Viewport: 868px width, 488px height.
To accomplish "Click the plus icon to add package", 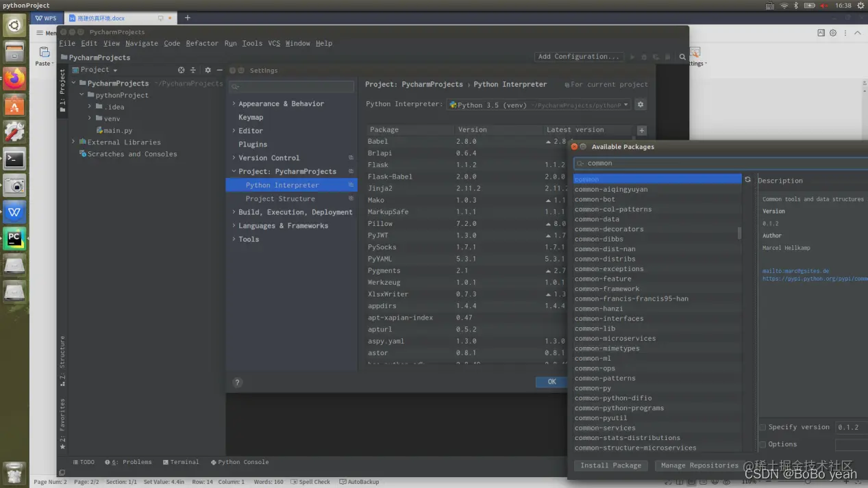I will [641, 130].
